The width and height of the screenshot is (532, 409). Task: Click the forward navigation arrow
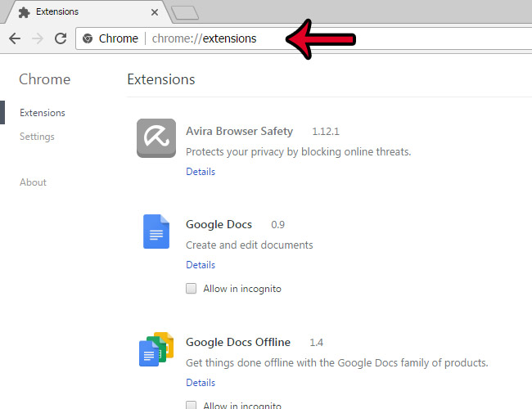pyautogui.click(x=38, y=38)
